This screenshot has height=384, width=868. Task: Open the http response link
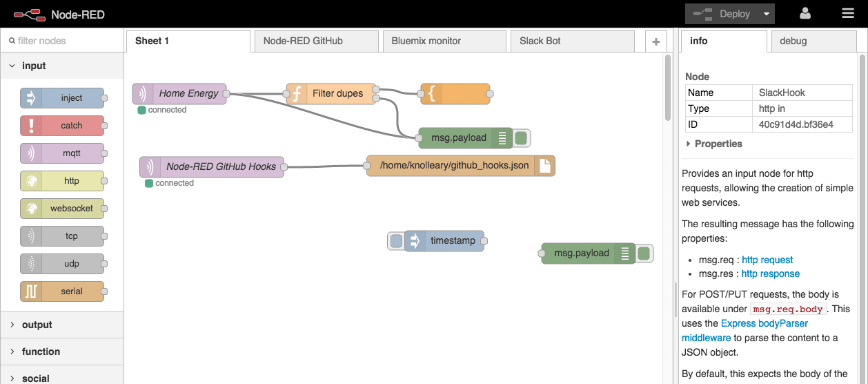[770, 273]
